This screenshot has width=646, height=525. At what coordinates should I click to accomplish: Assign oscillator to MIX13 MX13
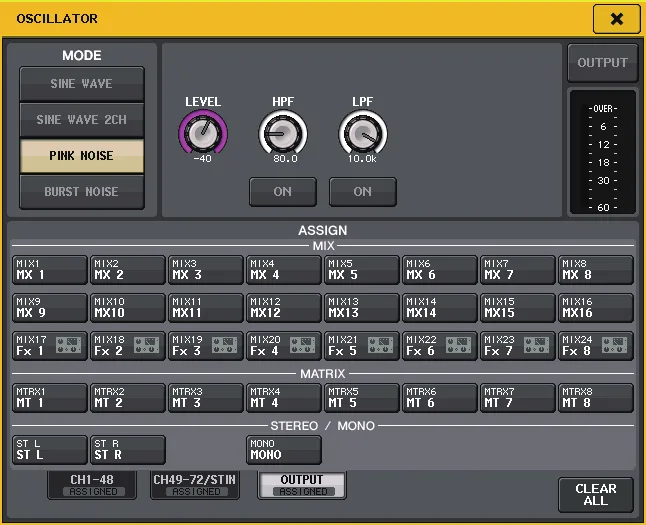click(362, 308)
